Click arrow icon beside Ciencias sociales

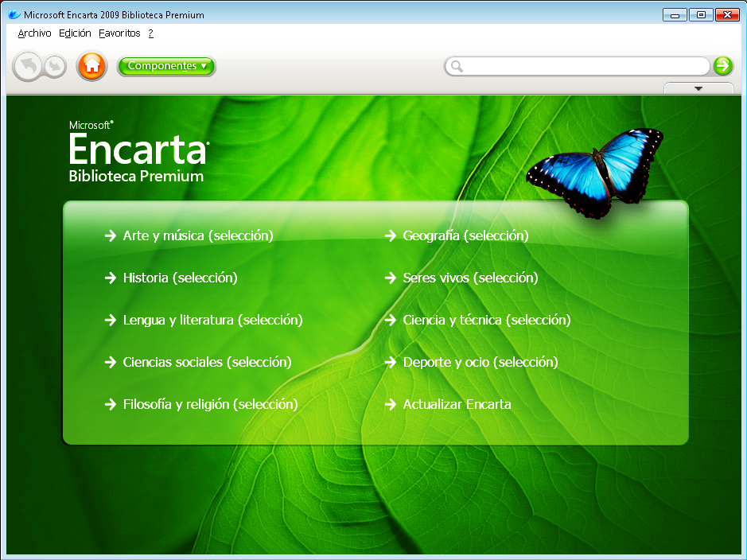[111, 363]
